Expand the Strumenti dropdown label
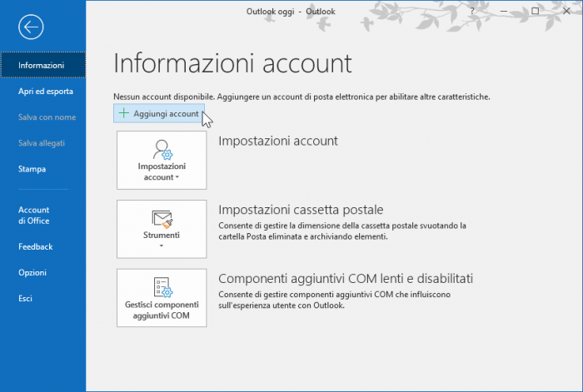This screenshot has width=583, height=392. click(162, 239)
